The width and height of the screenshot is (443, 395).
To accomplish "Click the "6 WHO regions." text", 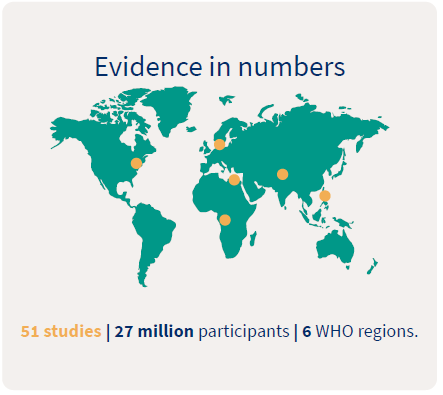I will click(360, 332).
